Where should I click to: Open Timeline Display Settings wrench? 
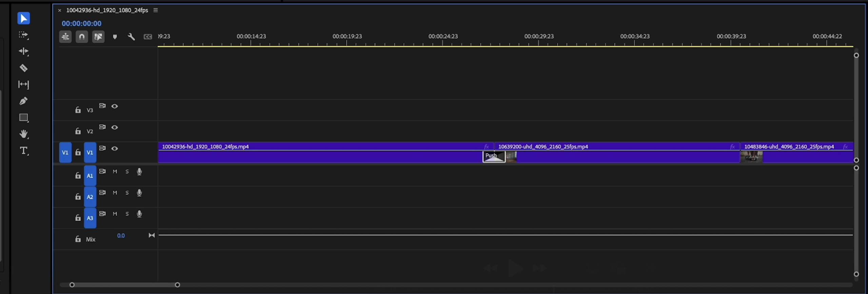pos(131,37)
